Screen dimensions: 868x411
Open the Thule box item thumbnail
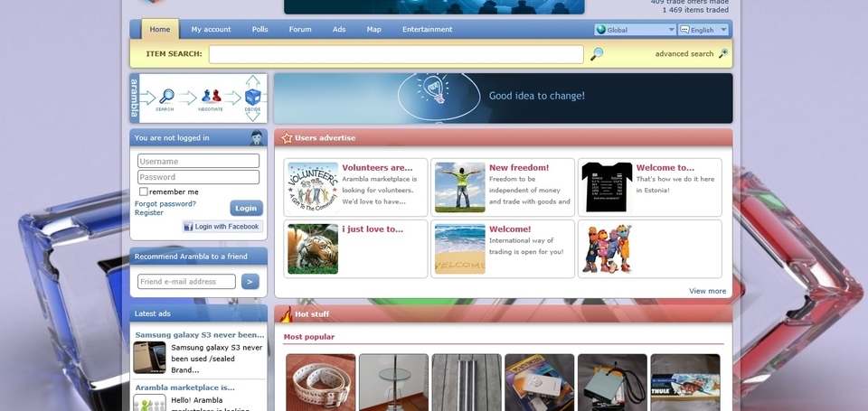click(685, 382)
